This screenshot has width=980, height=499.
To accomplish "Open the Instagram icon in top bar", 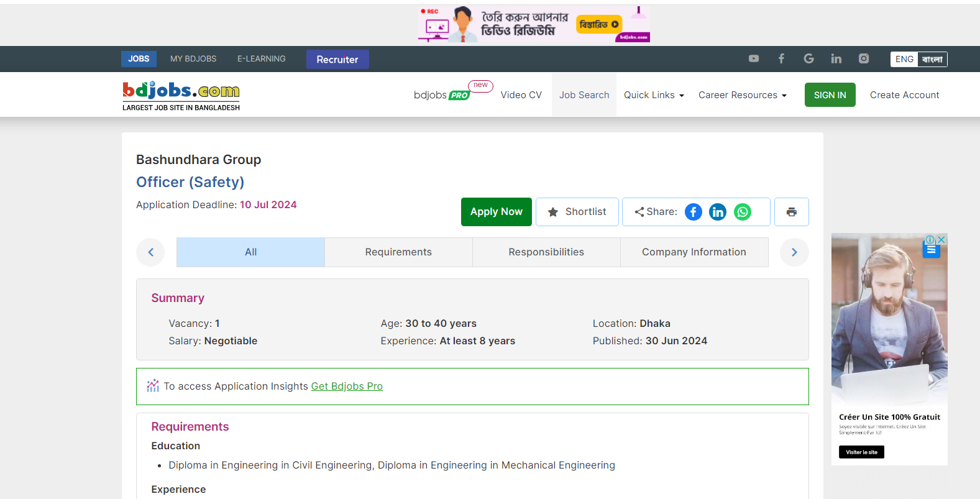I will tap(864, 58).
